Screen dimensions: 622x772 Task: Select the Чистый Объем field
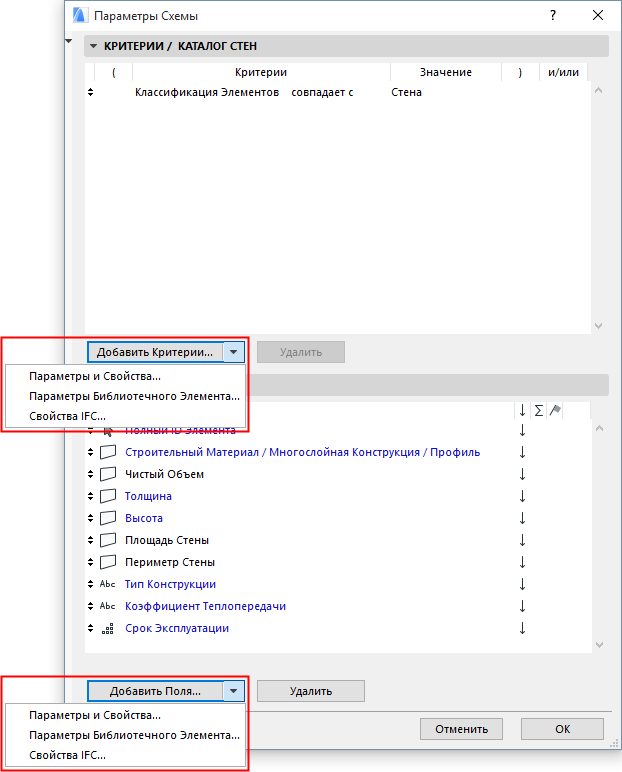[x=164, y=474]
